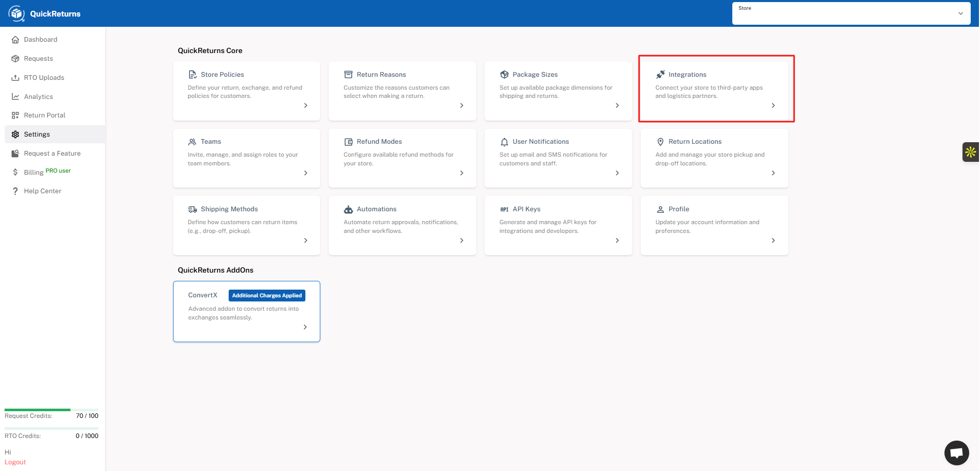Click the Package Sizes box icon
Viewport: 980px width, 471px height.
pos(504,75)
